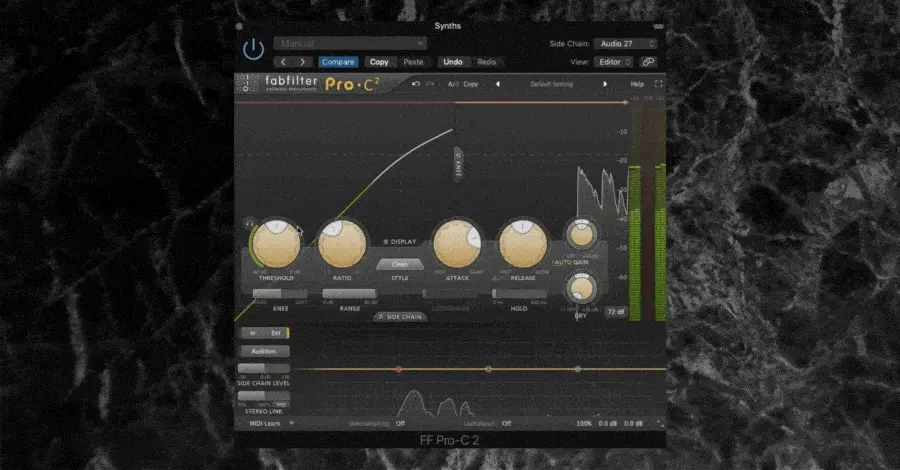
Task: Click the link chain icon beside View
Action: tap(648, 62)
